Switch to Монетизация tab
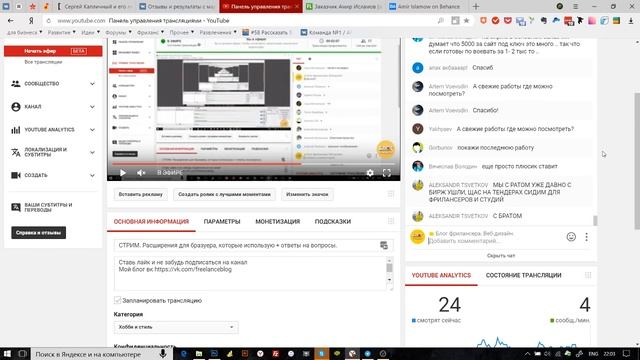This screenshot has height=360, width=640. [x=278, y=221]
